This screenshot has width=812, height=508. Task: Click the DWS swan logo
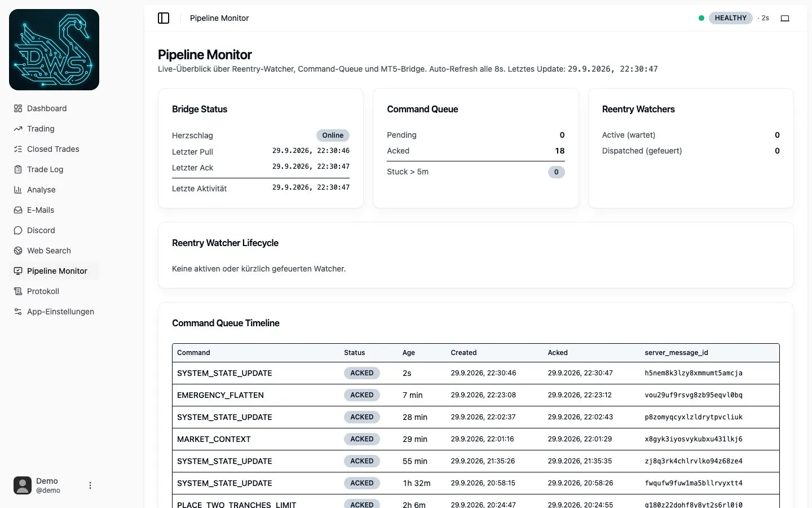[x=54, y=50]
